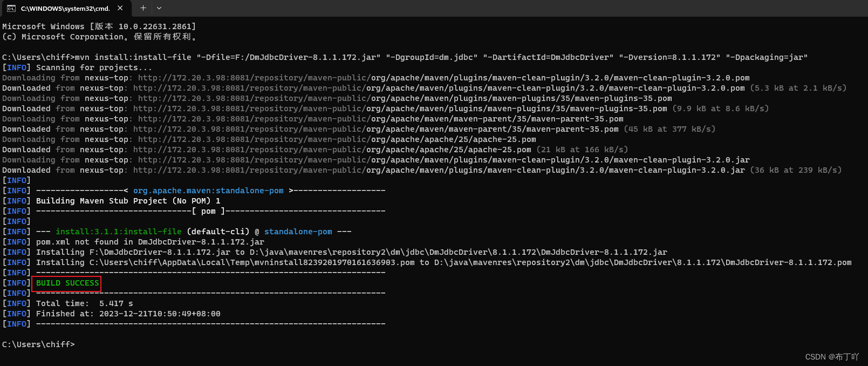This screenshot has width=868, height=366.
Task: Click 'Building Maven Stub Project (No POM) 1'
Action: pyautogui.click(x=128, y=201)
